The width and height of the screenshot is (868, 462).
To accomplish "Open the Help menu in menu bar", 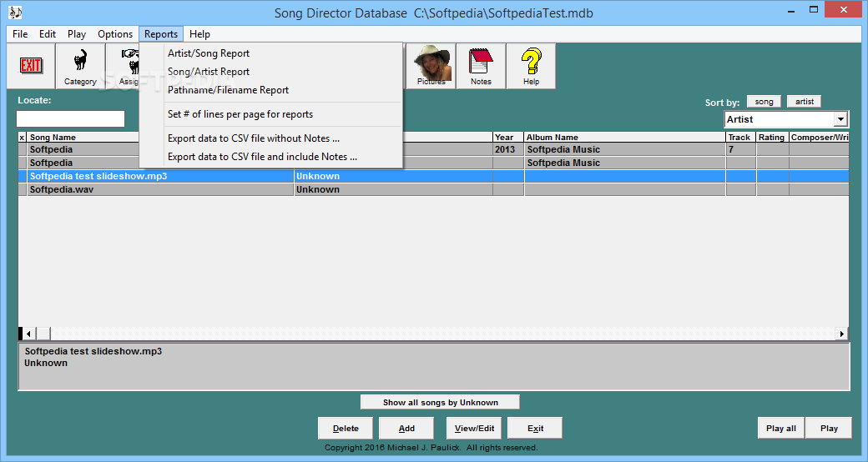I will [x=199, y=33].
